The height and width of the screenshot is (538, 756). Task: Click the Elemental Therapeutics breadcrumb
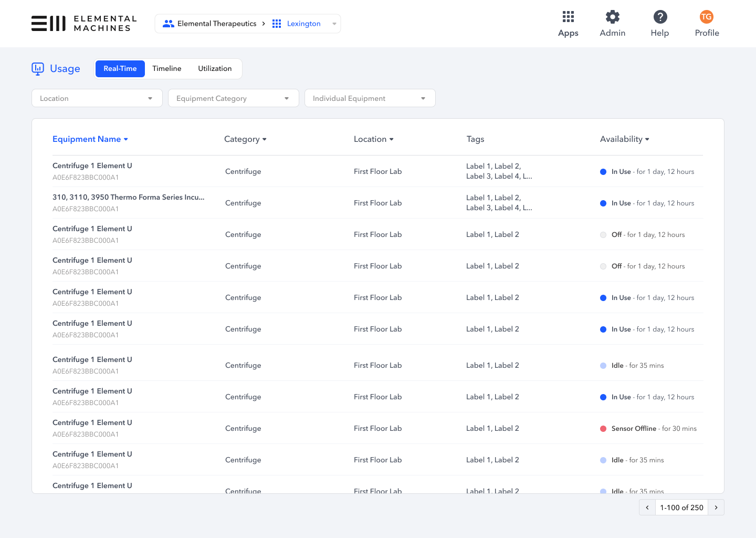coord(217,24)
